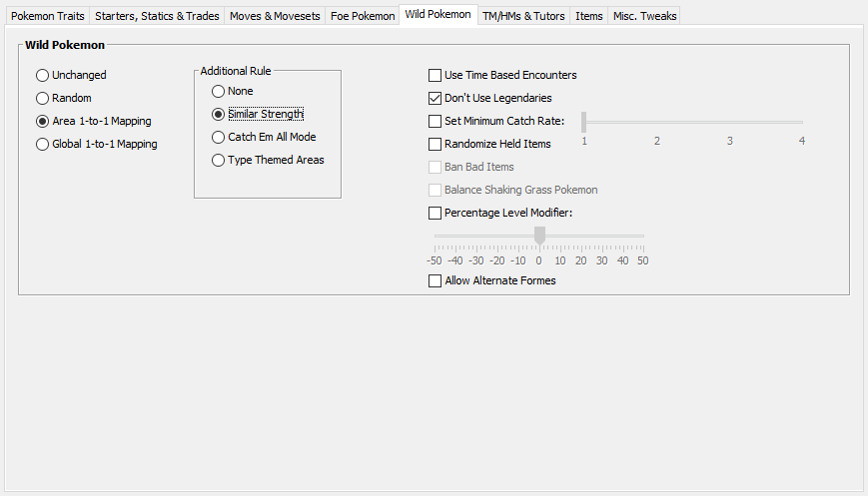
Task: Go to the Foe Pokemon tab
Action: tap(363, 16)
